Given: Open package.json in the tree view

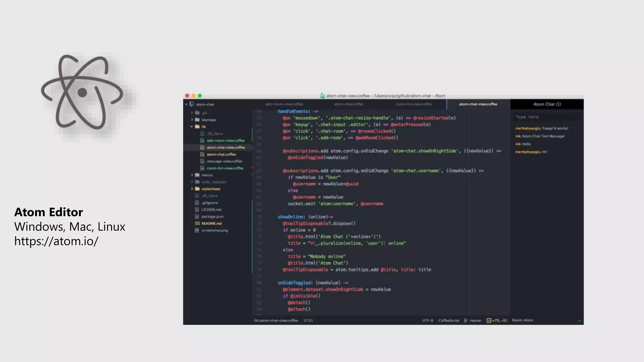Looking at the screenshot, I should point(212,217).
